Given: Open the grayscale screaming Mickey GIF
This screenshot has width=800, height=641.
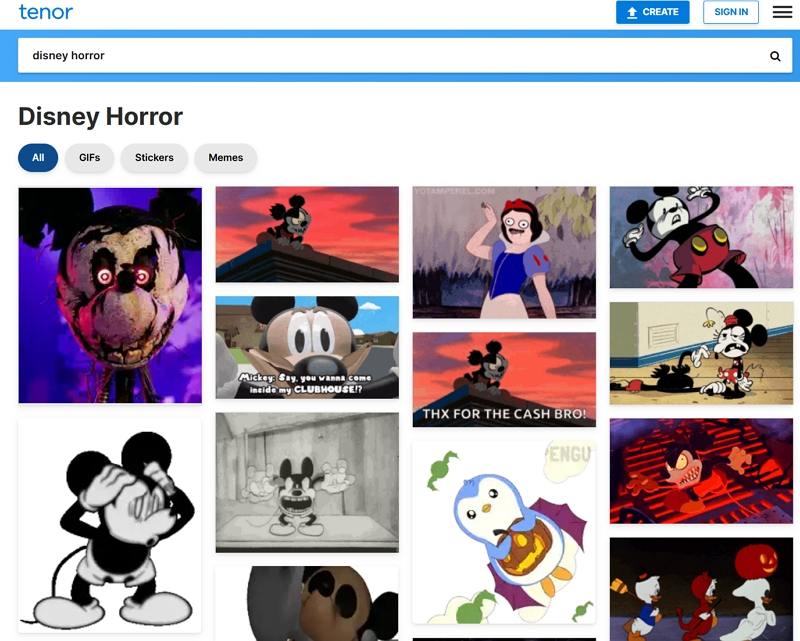Looking at the screenshot, I should pos(307,483).
